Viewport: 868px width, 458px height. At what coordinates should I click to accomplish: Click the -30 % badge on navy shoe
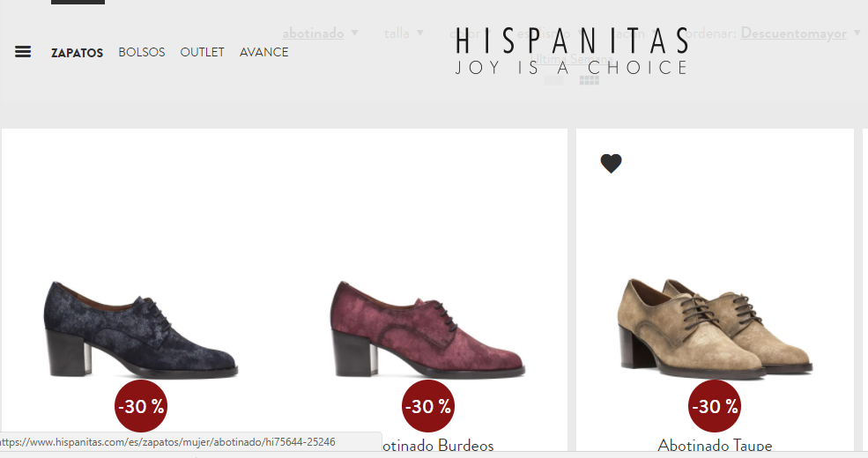click(x=141, y=406)
